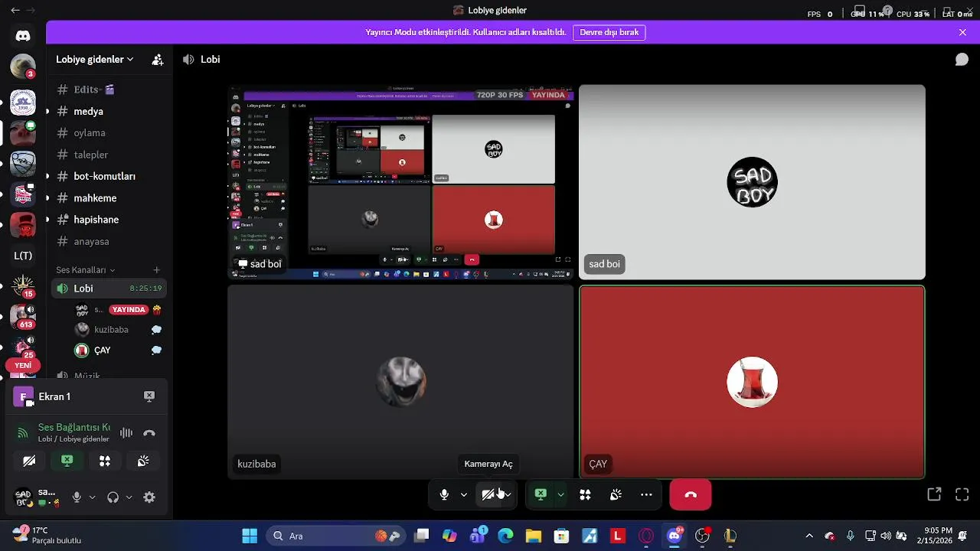Open the mahkeme text channel
The image size is (980, 551).
(109, 198)
